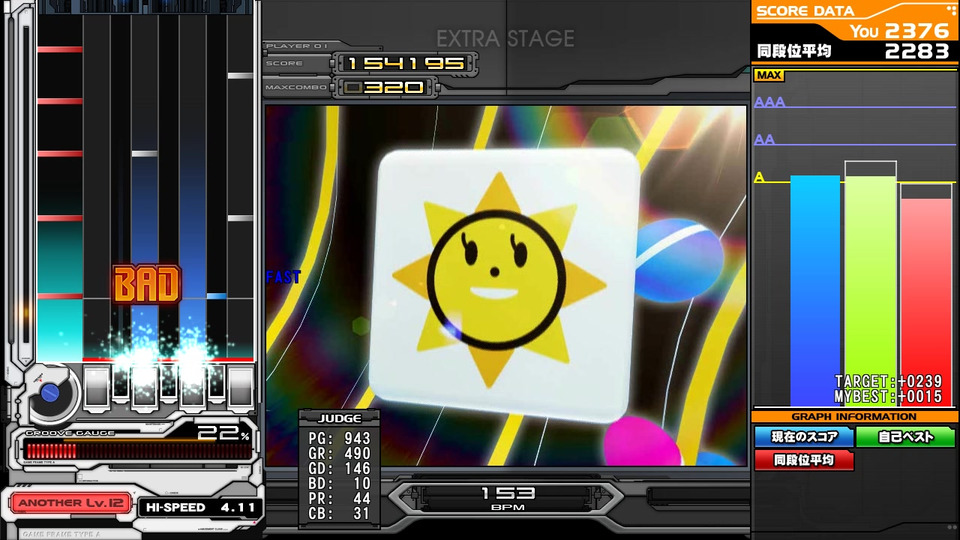The image size is (960, 540).
Task: Click the HI-SPEED 4.11 indicator
Action: pyautogui.click(x=200, y=508)
